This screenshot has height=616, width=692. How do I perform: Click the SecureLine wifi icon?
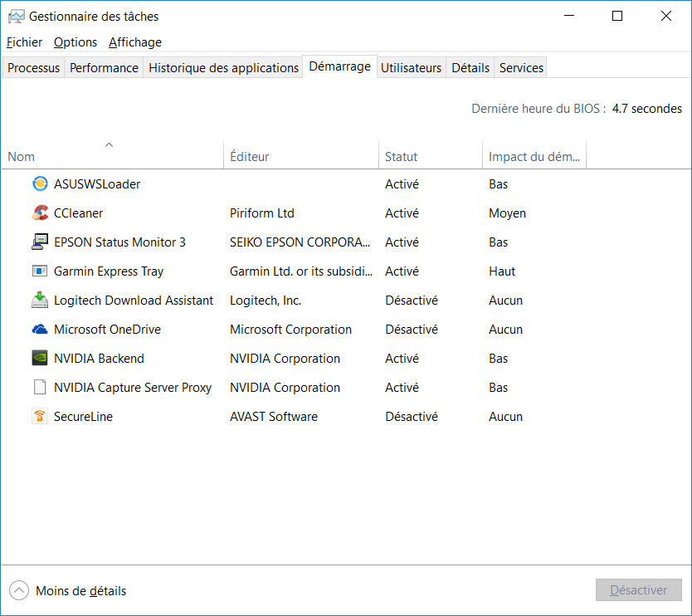point(40,417)
